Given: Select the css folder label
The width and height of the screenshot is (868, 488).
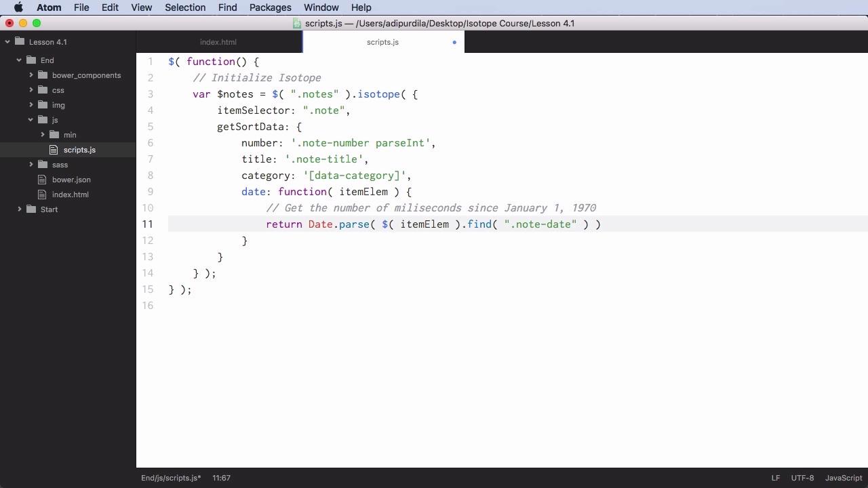Looking at the screenshot, I should (x=58, y=90).
